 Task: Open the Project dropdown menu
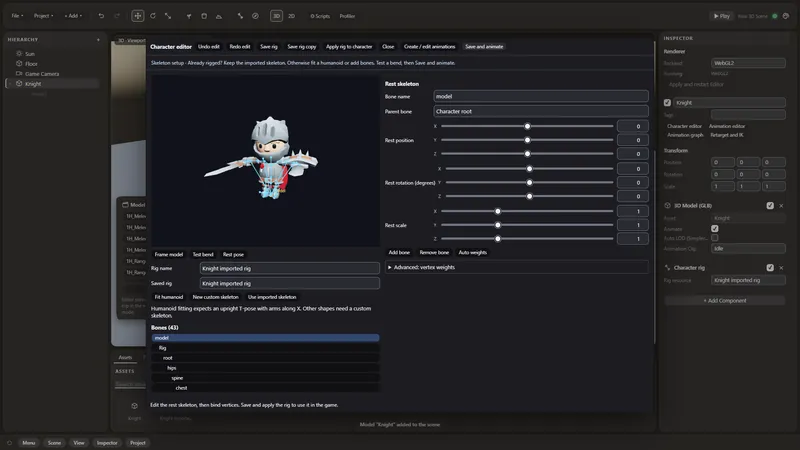(43, 16)
